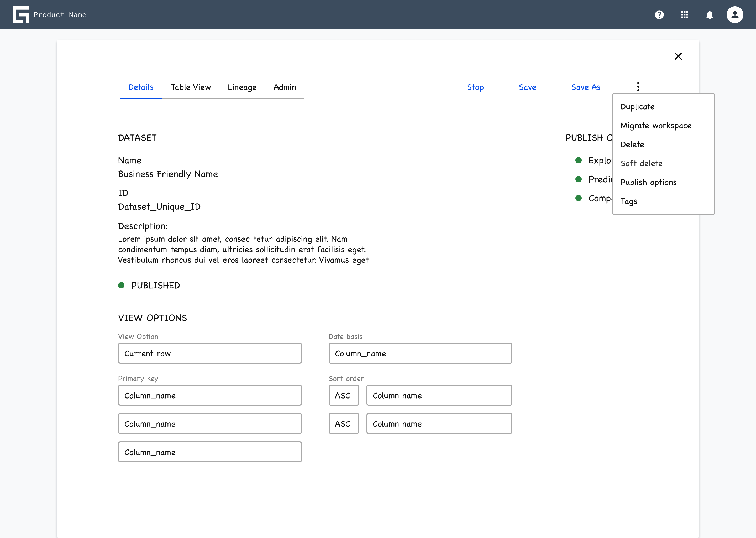Click the Product Name title
The image size is (756, 538).
[x=60, y=14]
